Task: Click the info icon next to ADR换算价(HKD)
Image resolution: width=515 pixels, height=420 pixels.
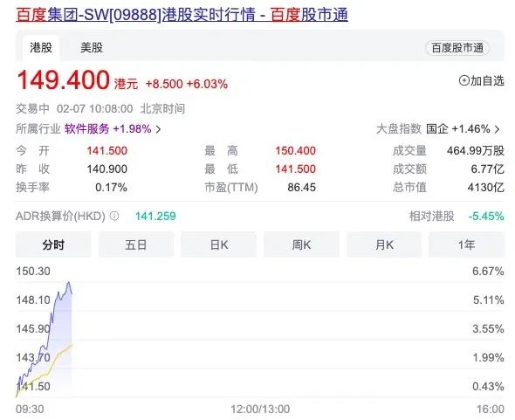Action: pyautogui.click(x=114, y=216)
